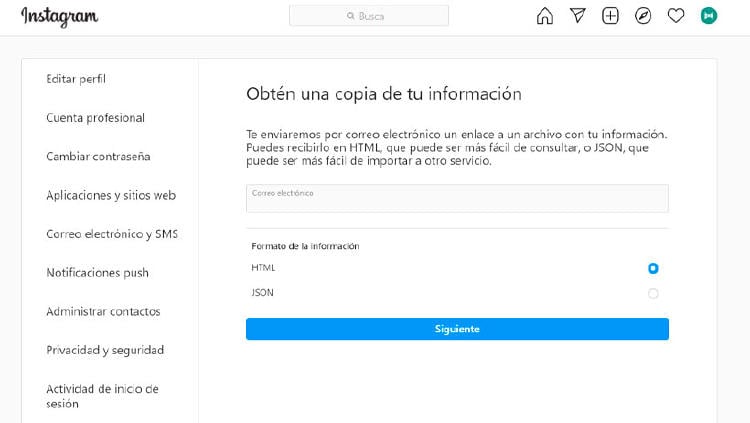
Task: Select the HTML format radio button
Action: click(x=653, y=268)
